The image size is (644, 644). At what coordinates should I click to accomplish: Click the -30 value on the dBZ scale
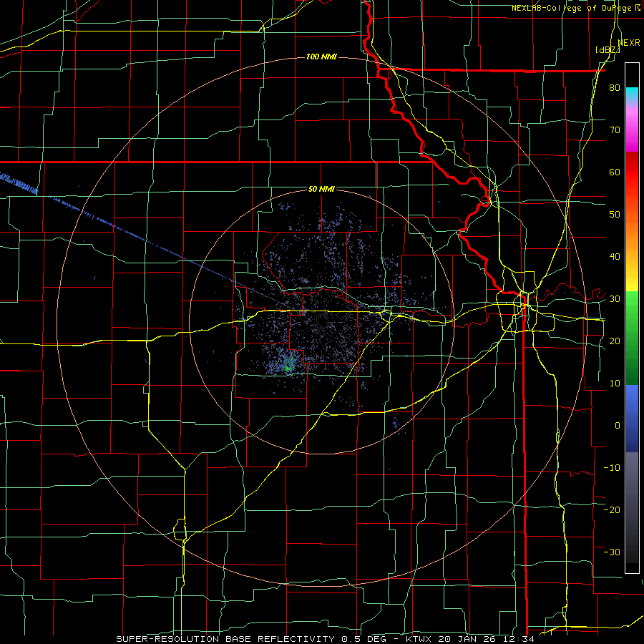[612, 552]
